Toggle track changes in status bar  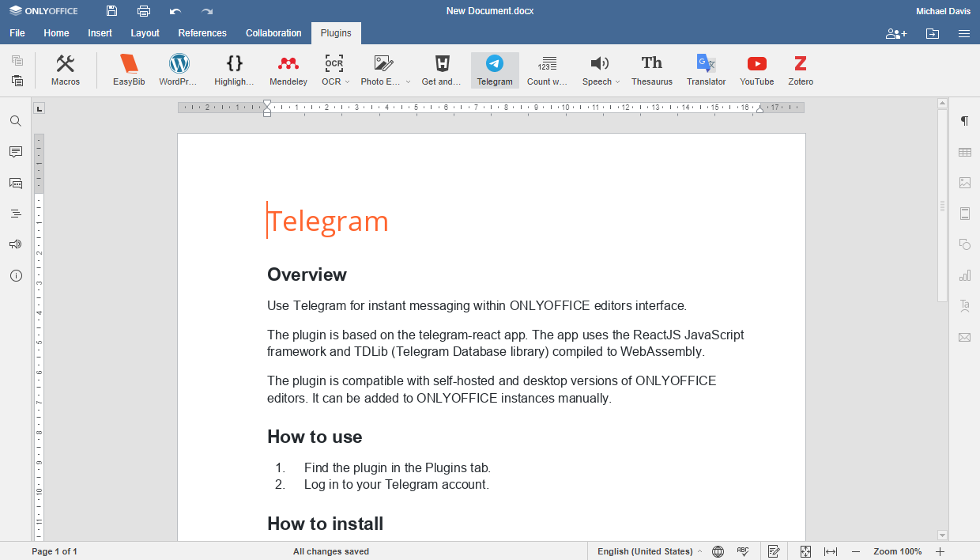click(x=774, y=551)
